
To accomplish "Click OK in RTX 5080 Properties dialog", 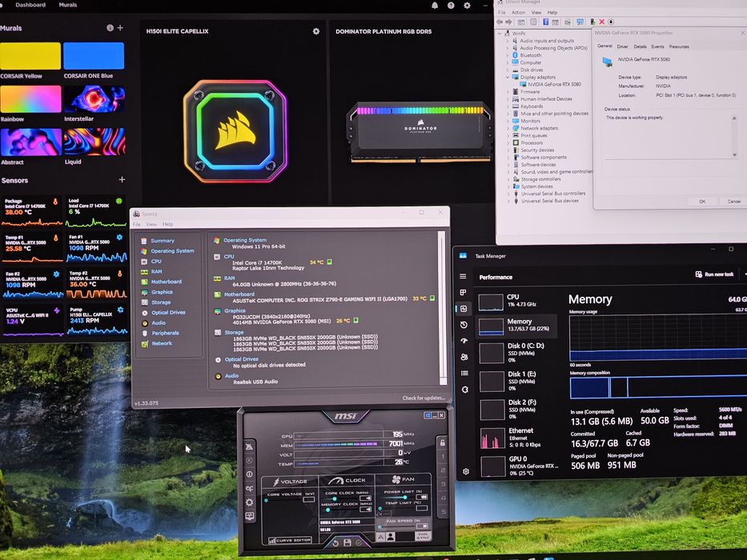I will click(702, 202).
